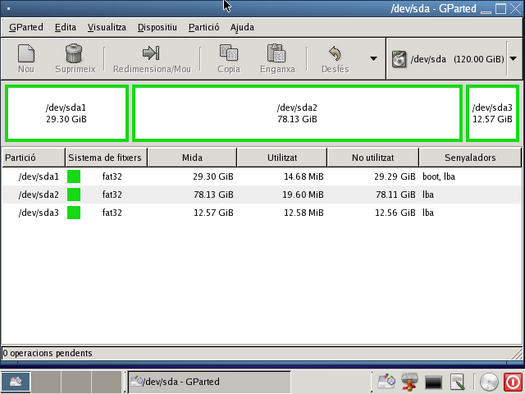
Task: Click the green fat32 swatch for /dev/sda1
Action: (x=74, y=176)
